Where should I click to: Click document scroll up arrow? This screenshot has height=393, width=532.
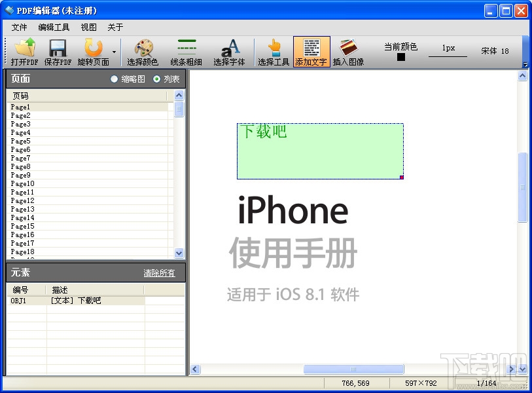(522, 76)
